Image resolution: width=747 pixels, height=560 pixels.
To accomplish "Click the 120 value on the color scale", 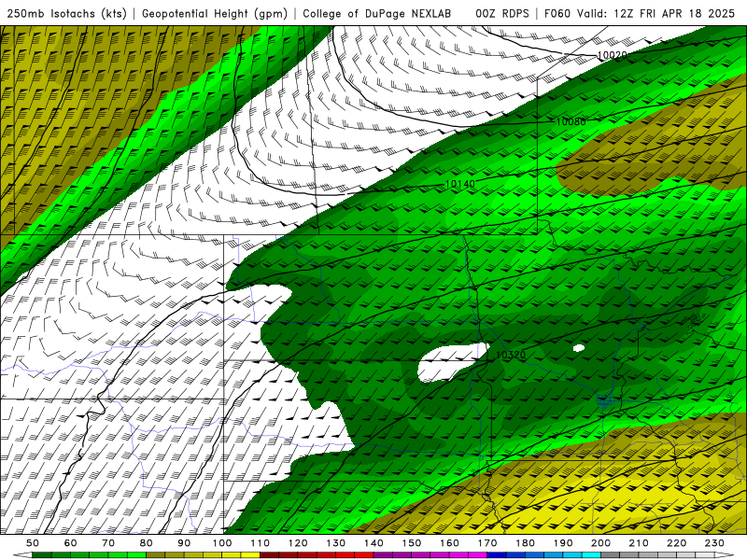I will click(298, 543).
